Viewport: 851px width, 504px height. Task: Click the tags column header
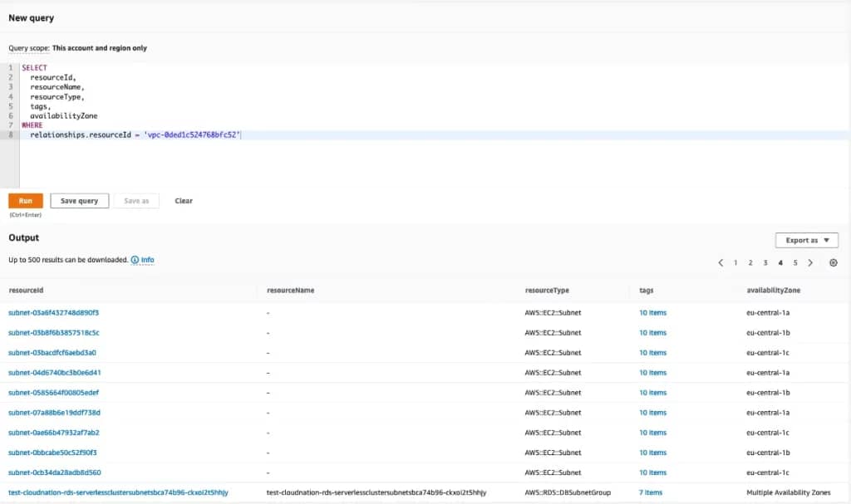[647, 291]
